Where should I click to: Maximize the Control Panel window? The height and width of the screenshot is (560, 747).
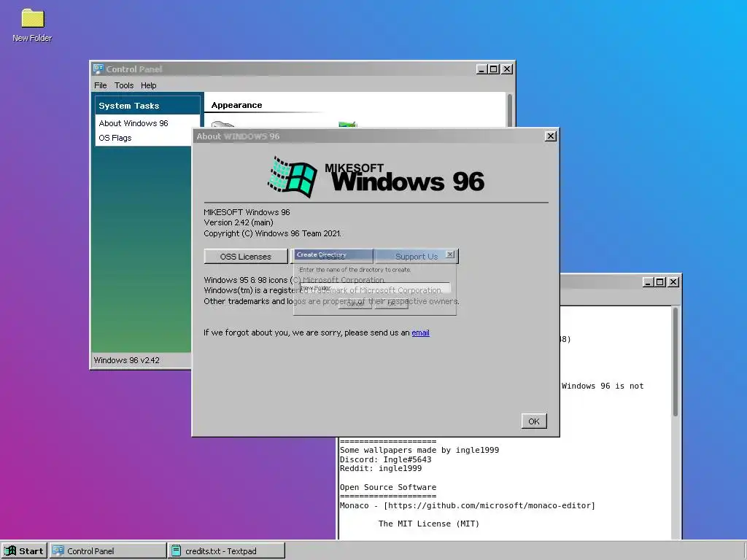coord(494,69)
